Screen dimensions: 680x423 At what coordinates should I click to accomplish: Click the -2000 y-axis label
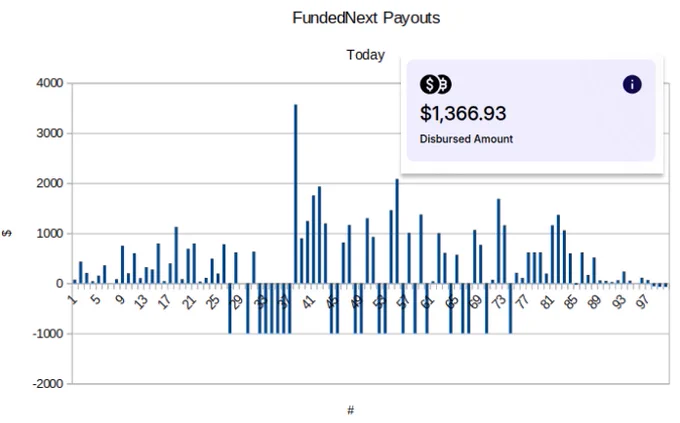point(48,384)
